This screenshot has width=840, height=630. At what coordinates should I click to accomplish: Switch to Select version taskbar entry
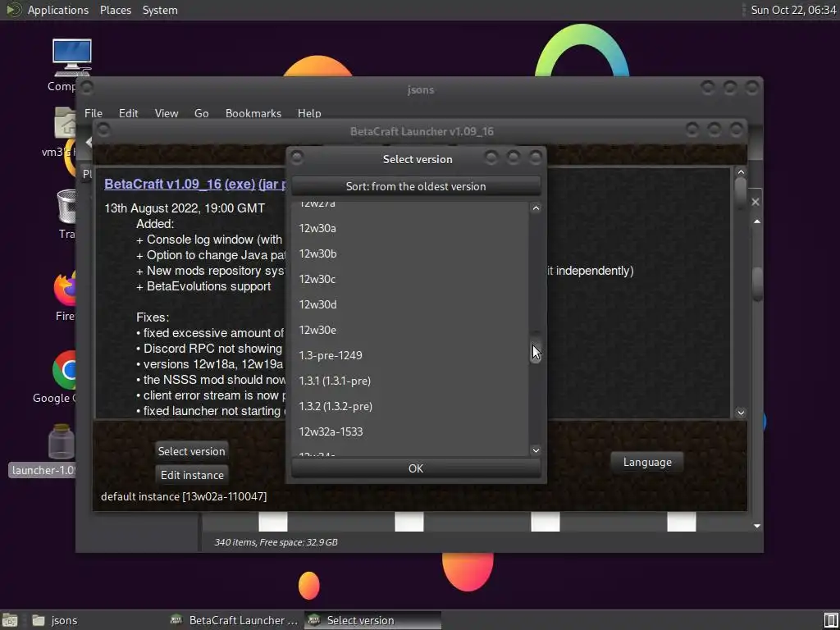point(373,620)
